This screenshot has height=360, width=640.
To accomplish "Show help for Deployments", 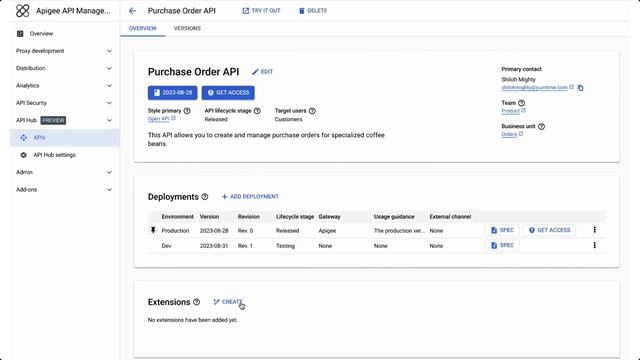I will click(x=205, y=197).
